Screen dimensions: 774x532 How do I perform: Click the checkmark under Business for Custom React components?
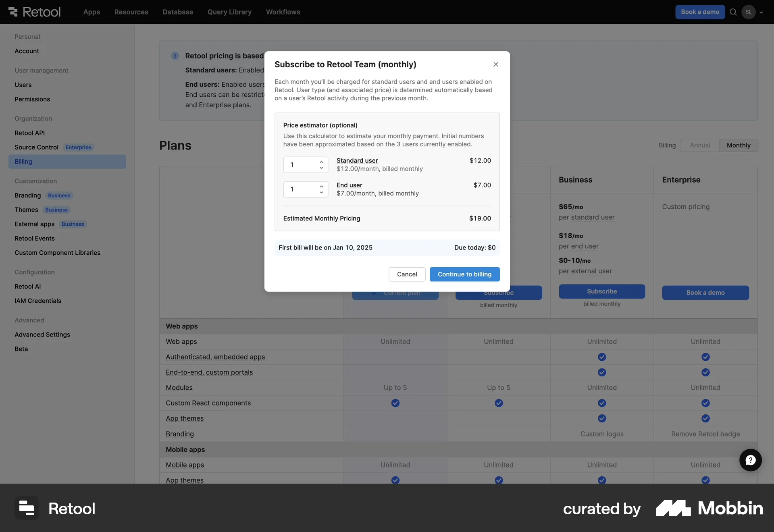pos(601,403)
